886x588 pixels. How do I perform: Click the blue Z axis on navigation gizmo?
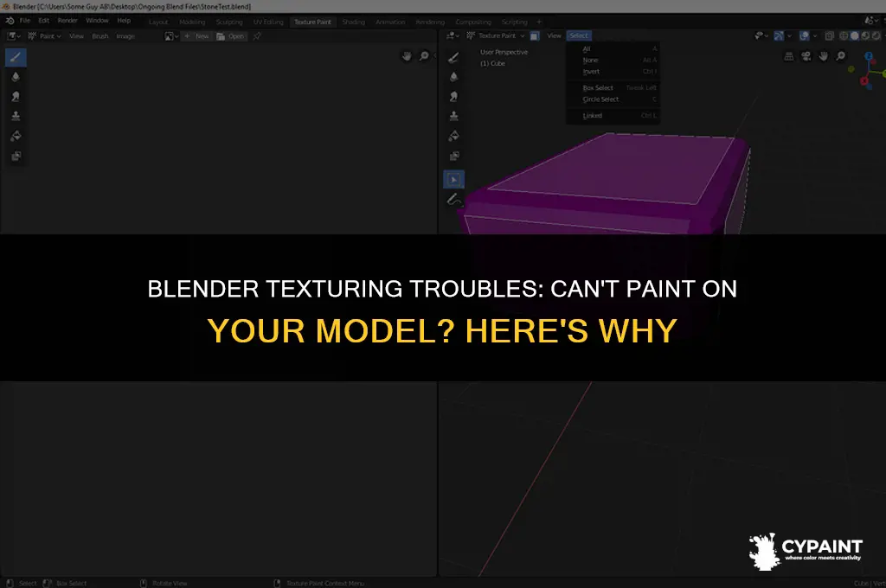click(x=869, y=56)
